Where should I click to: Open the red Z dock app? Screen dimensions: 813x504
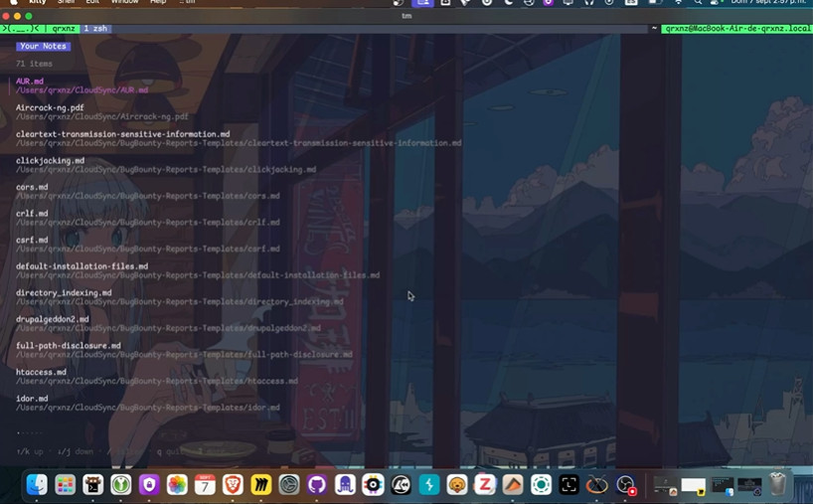tap(485, 485)
